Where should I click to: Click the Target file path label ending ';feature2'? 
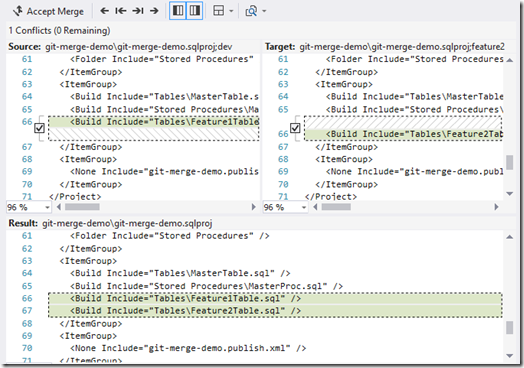point(402,47)
